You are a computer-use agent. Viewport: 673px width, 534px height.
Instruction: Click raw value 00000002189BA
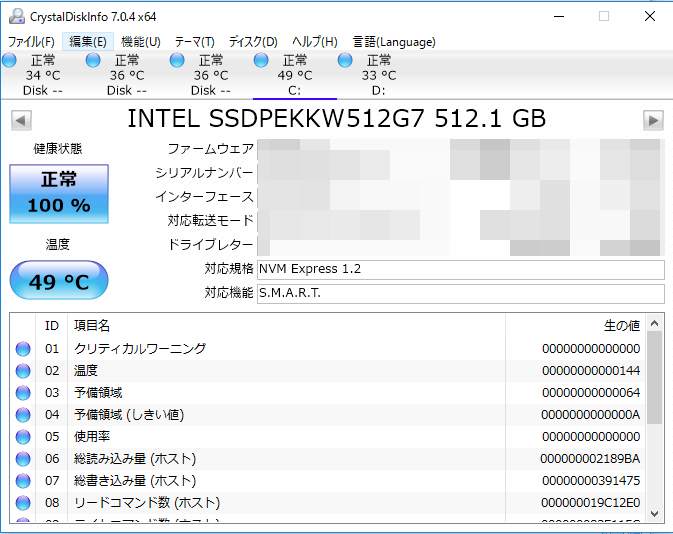pyautogui.click(x=590, y=459)
